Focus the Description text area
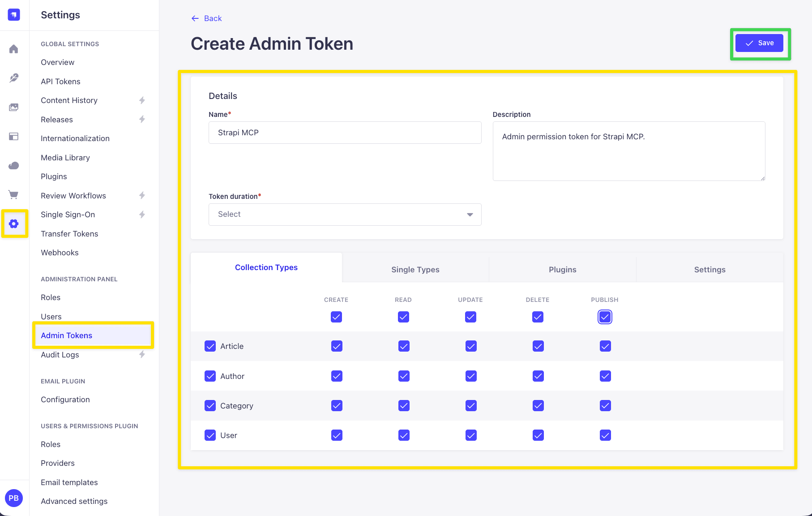This screenshot has height=516, width=812. pos(629,151)
